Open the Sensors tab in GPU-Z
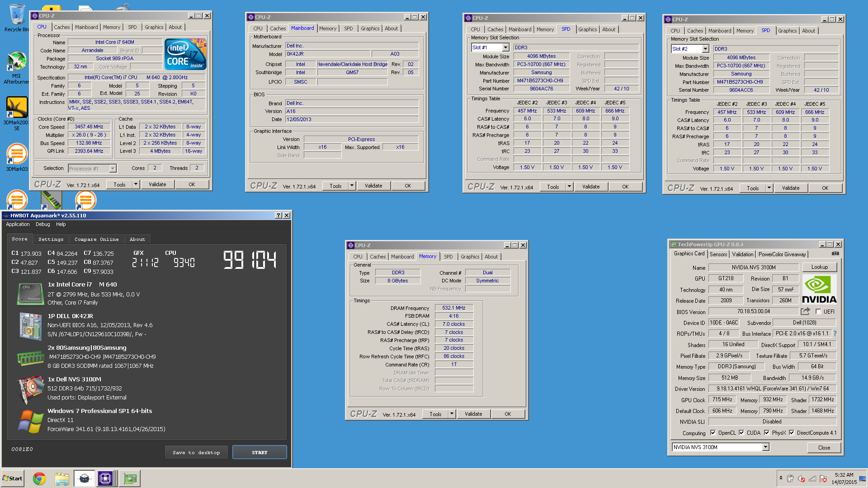868x488 pixels. 718,254
